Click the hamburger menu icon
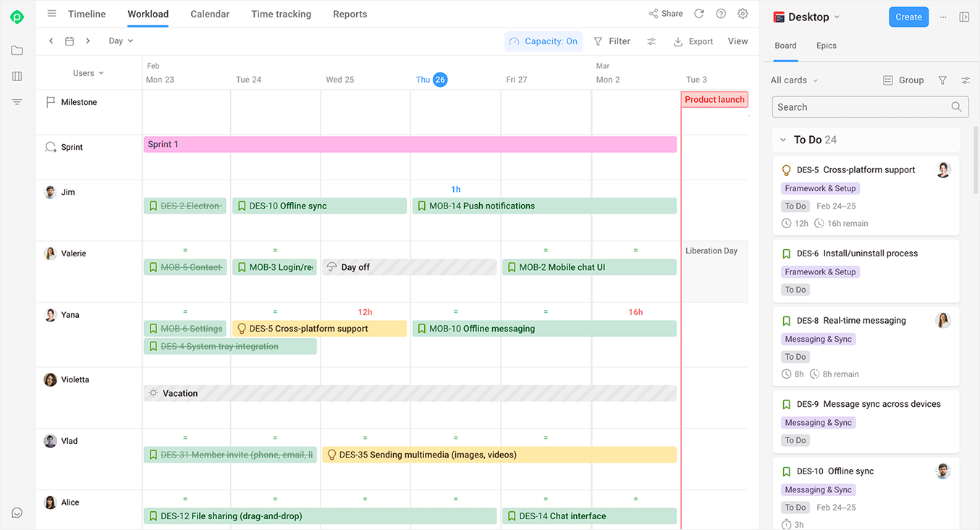 (51, 14)
